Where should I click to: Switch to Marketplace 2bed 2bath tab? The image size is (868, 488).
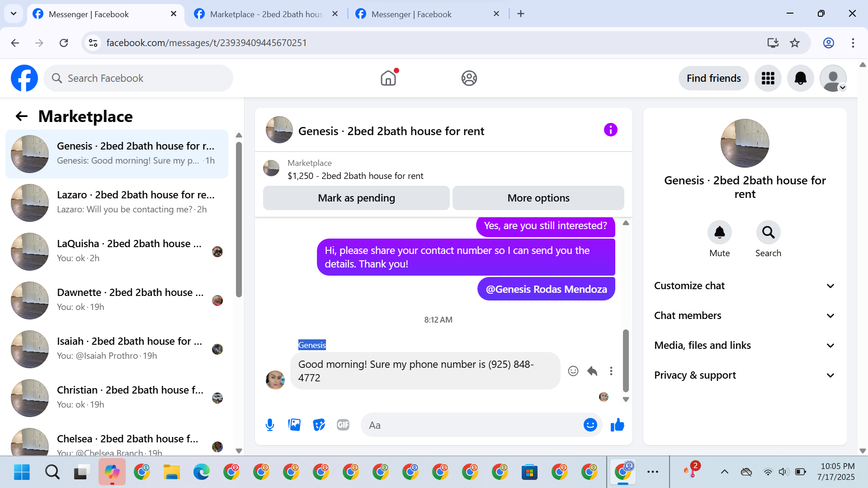point(267,14)
